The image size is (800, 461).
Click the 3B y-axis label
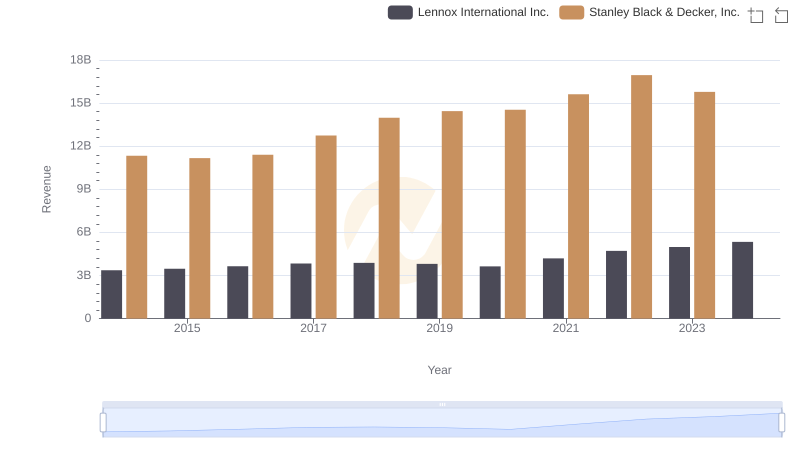84,275
